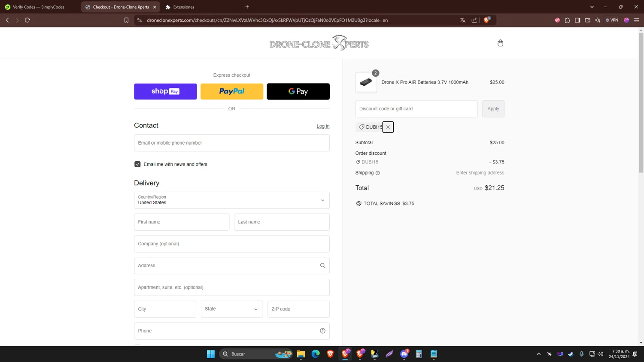Focus the Address field
The height and width of the screenshot is (362, 644).
232,265
